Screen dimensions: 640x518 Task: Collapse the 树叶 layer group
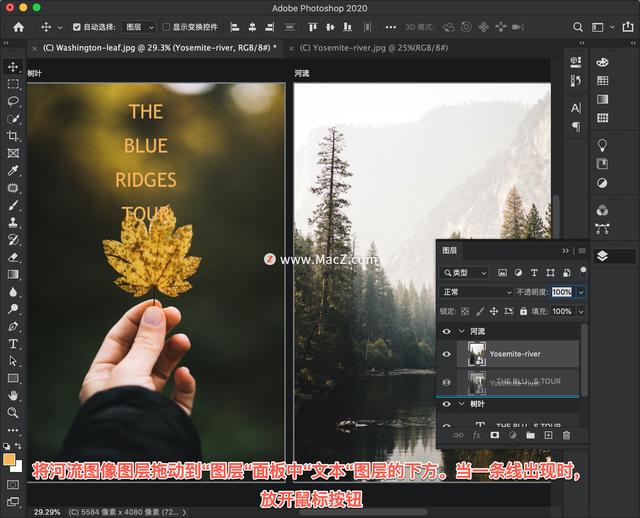[x=461, y=404]
